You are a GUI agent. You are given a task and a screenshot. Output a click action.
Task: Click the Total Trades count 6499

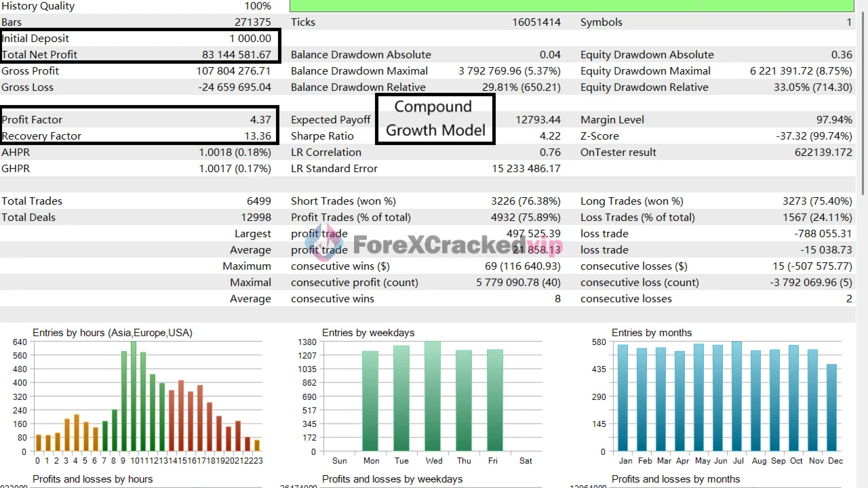[x=258, y=201]
